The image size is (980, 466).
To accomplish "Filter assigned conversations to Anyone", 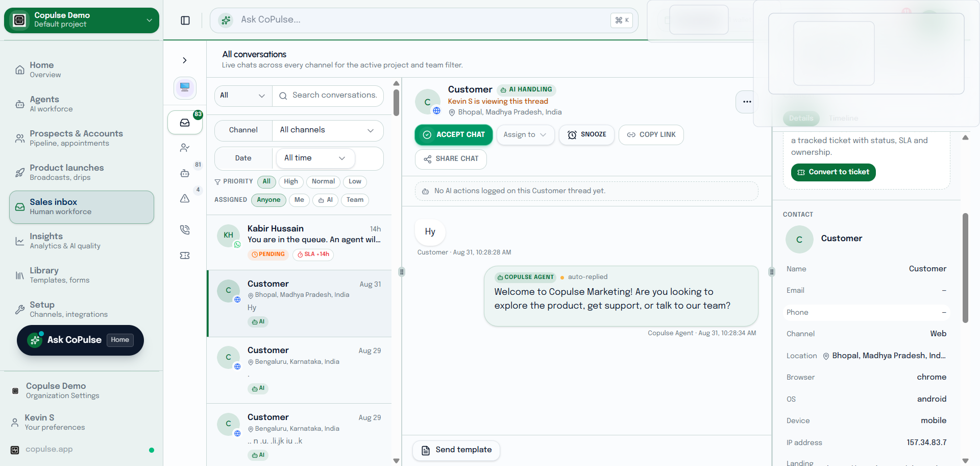I will point(268,200).
